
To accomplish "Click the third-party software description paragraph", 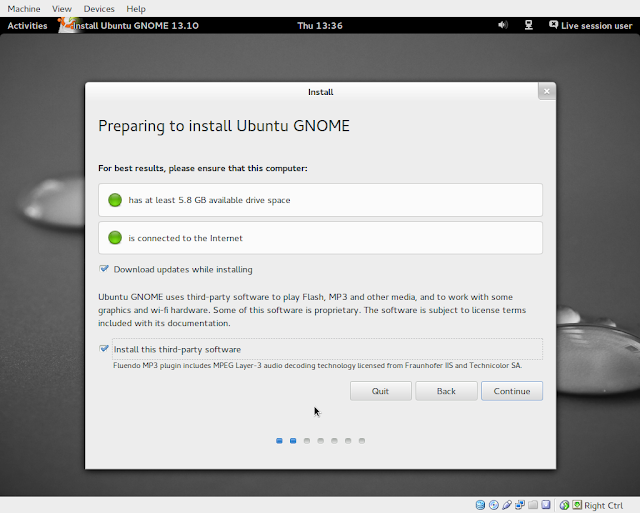I will (x=312, y=310).
